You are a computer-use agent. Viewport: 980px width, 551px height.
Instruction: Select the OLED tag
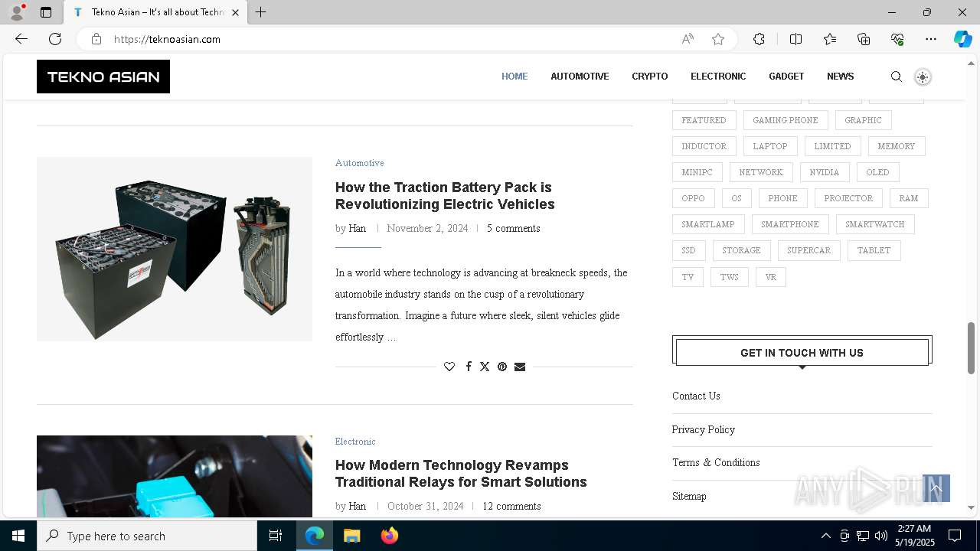(878, 172)
